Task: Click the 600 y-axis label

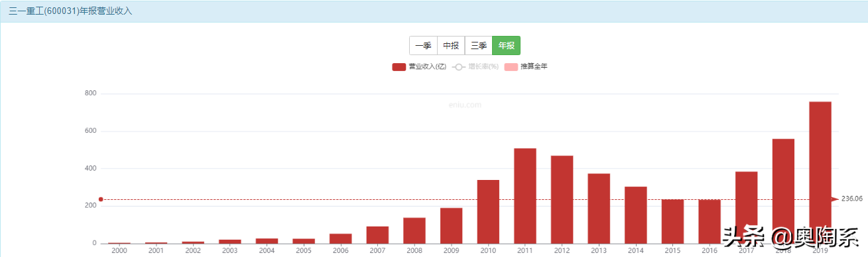Action: 91,131
